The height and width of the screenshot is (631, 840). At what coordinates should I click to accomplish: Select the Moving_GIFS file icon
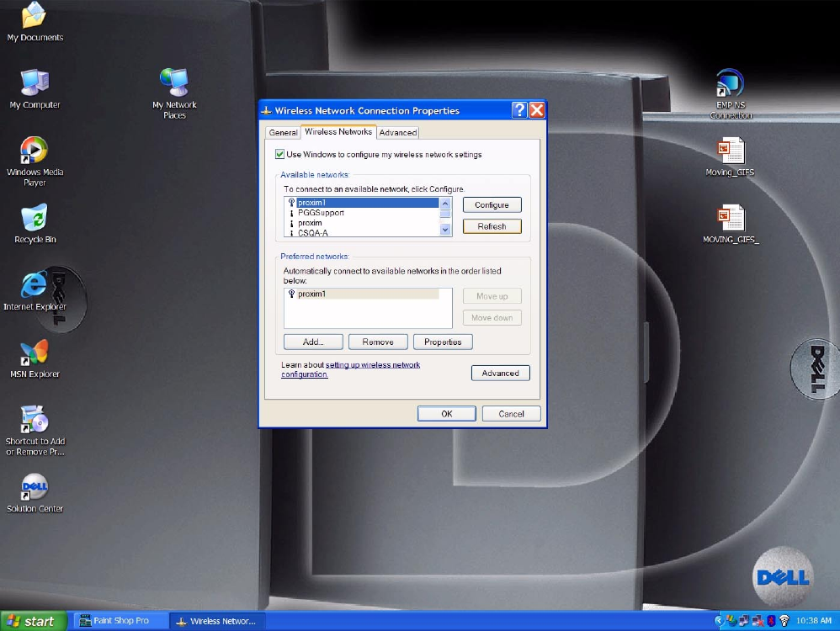(x=730, y=156)
